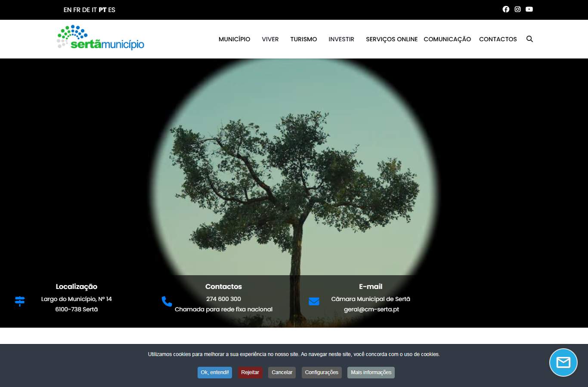
Task: Click the phone number 274 600 300
Action: click(223, 299)
